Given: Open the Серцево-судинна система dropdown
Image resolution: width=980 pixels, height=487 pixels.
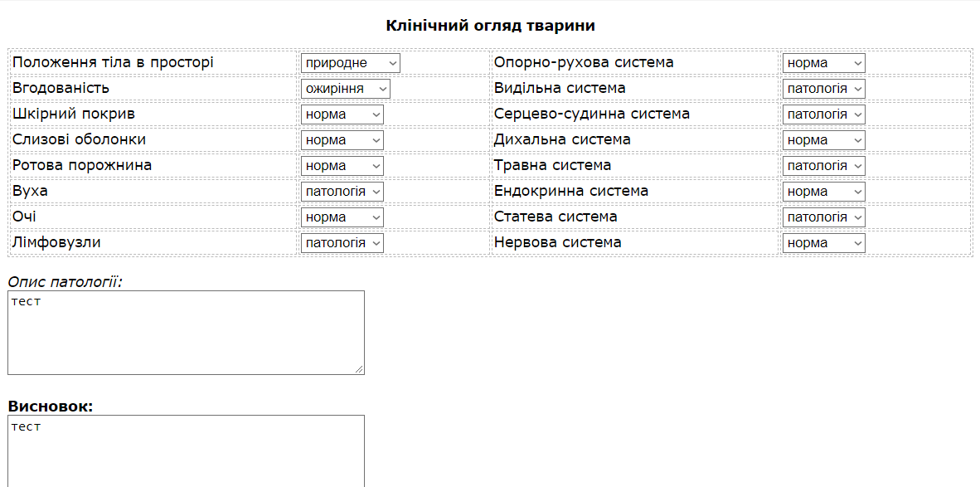Looking at the screenshot, I should tap(823, 114).
